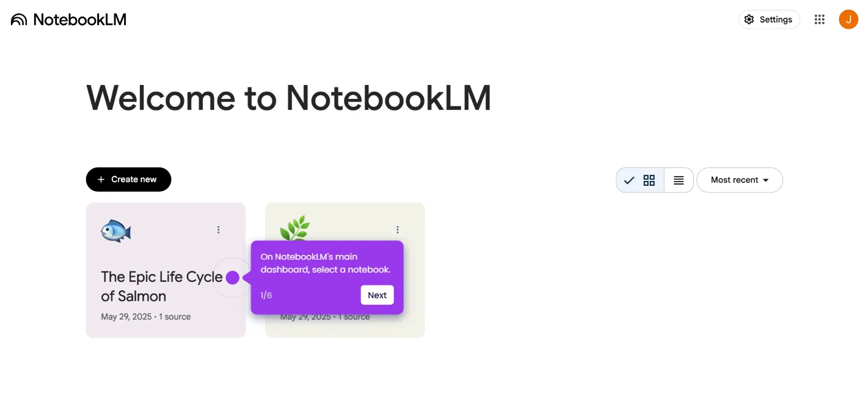Open the Google apps grid icon
Screen dimensions: 868x418
(x=820, y=20)
